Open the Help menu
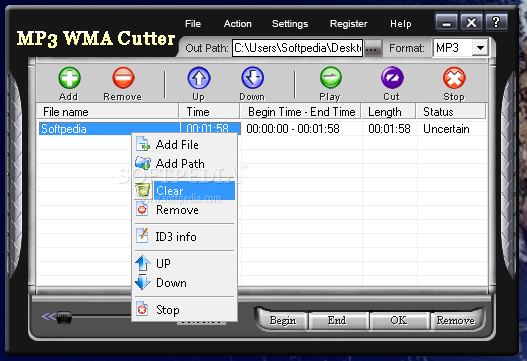The width and height of the screenshot is (527, 361). [401, 24]
